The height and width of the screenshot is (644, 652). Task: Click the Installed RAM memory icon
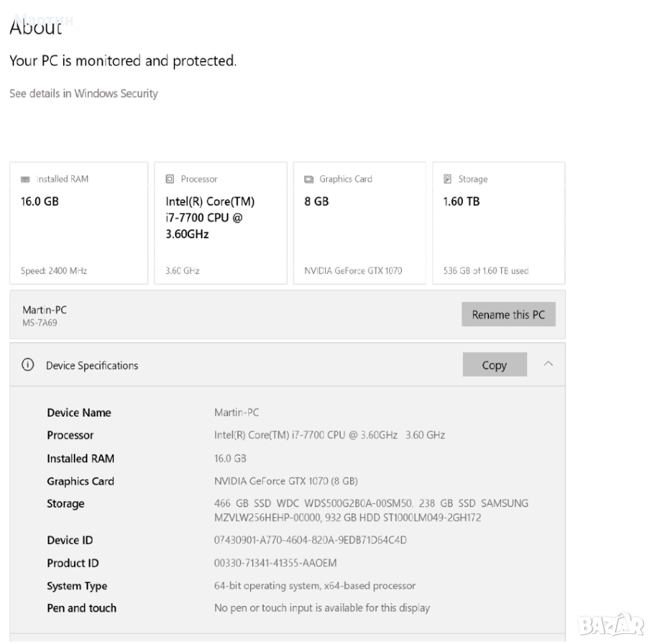click(25, 180)
